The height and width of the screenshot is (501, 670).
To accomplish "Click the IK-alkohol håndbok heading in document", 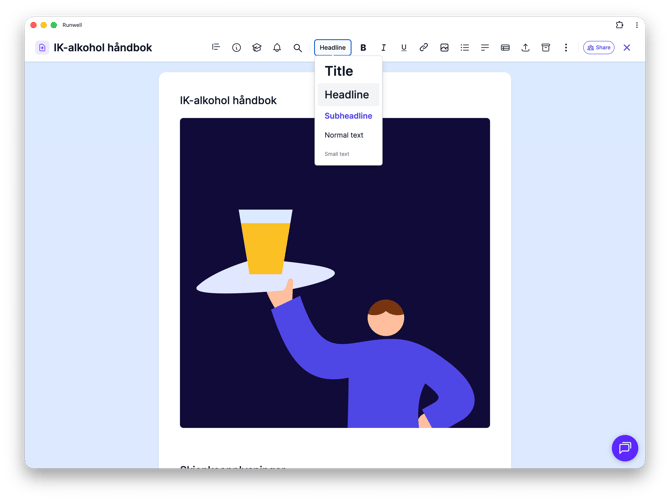I will pyautogui.click(x=228, y=100).
